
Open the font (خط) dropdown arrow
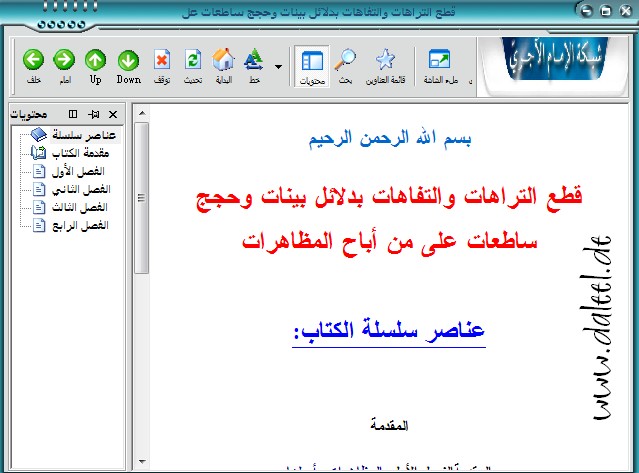277,66
